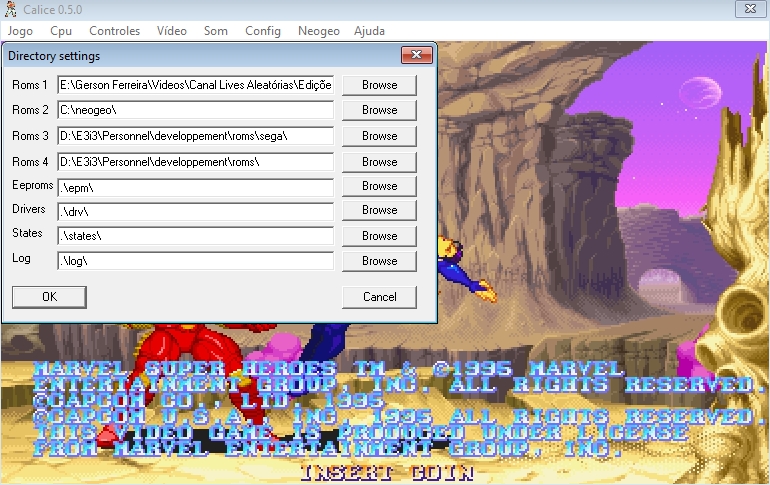Open the Config menu
This screenshot has width=770, height=485.
pos(263,31)
